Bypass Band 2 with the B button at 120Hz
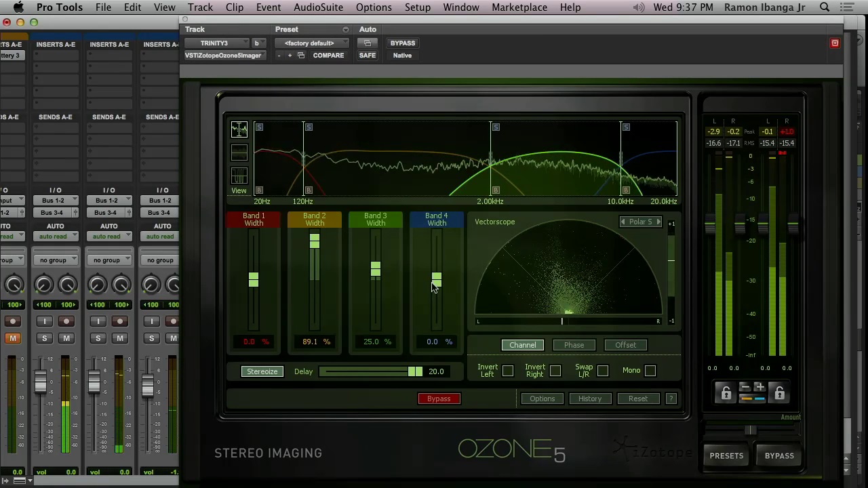The width and height of the screenshot is (868, 488). (x=309, y=190)
